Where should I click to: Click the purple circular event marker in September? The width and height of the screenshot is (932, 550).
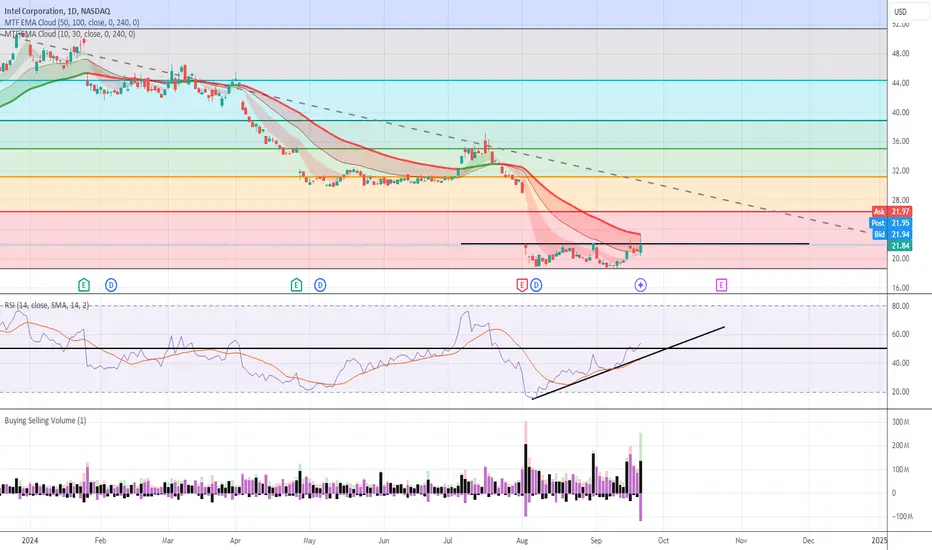(x=640, y=285)
